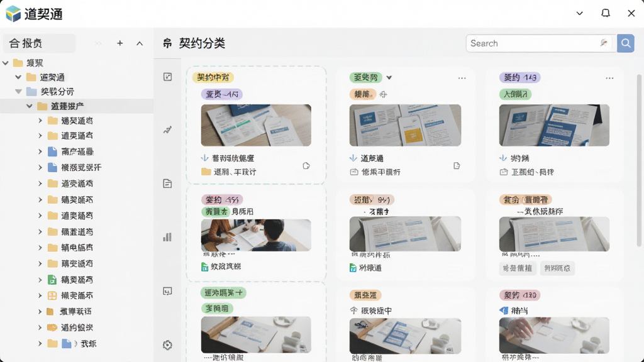644x362 pixels.
Task: Click the up-arrow icon in the bottom middle card
Action: [x=353, y=310]
